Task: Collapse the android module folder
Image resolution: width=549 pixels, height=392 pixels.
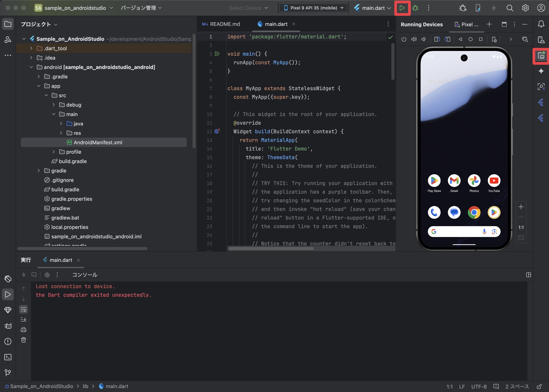Action: click(x=31, y=67)
